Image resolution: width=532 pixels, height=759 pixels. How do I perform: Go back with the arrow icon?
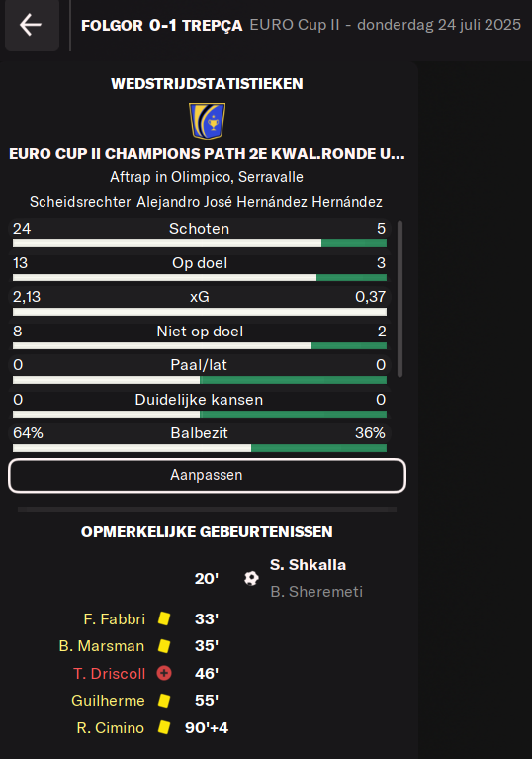(31, 25)
